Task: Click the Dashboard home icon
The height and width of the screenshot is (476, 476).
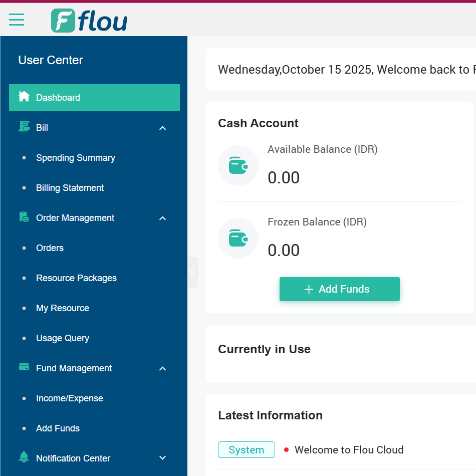Action: point(24,97)
